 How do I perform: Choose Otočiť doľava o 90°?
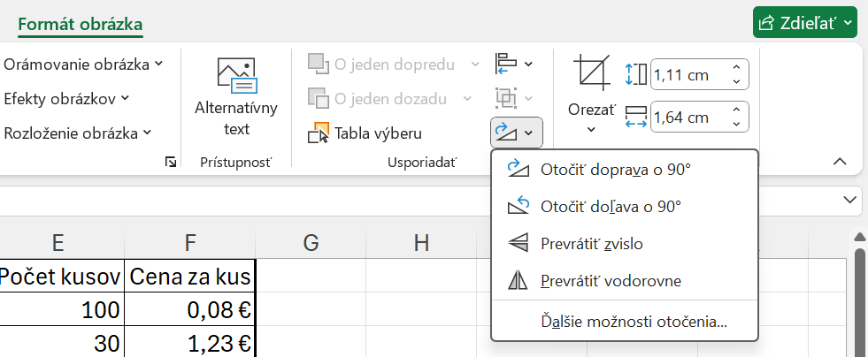[624, 207]
